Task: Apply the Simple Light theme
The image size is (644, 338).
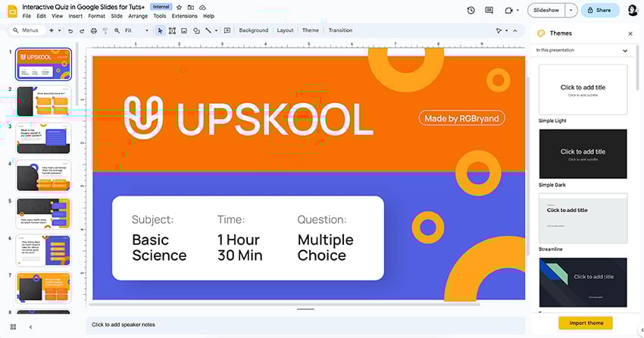Action: 583,89
